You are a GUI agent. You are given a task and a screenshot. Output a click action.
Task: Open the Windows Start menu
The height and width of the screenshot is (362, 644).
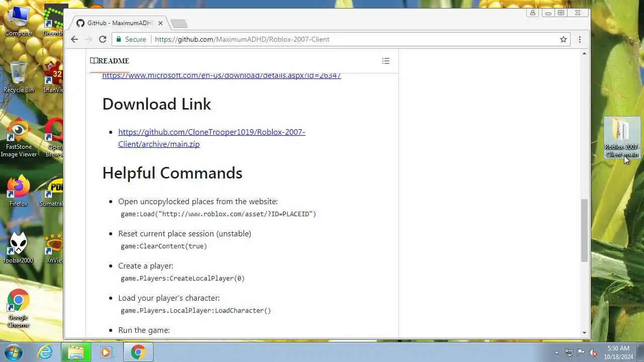click(x=13, y=352)
